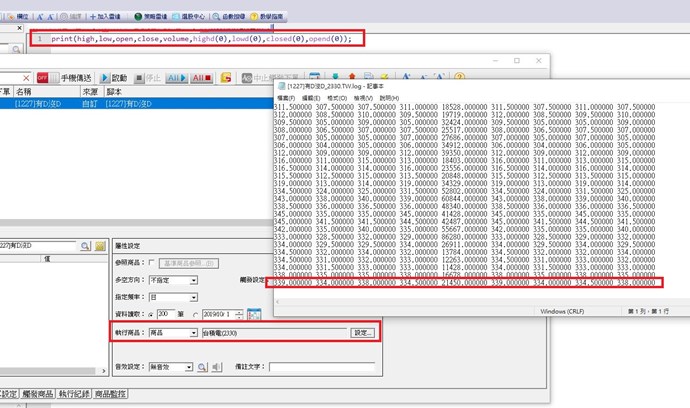Screen dimensions: 690x408
Task: Click the All stop button
Action: click(x=203, y=77)
